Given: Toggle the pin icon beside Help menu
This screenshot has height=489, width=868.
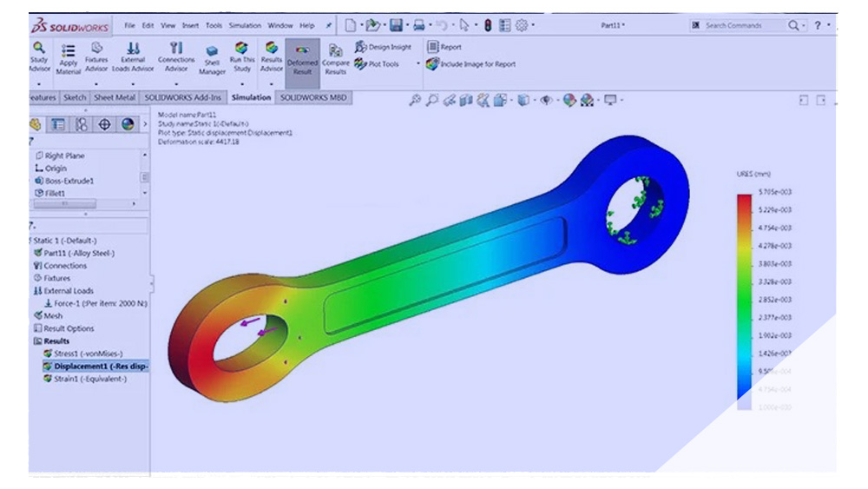Looking at the screenshot, I should (x=330, y=26).
